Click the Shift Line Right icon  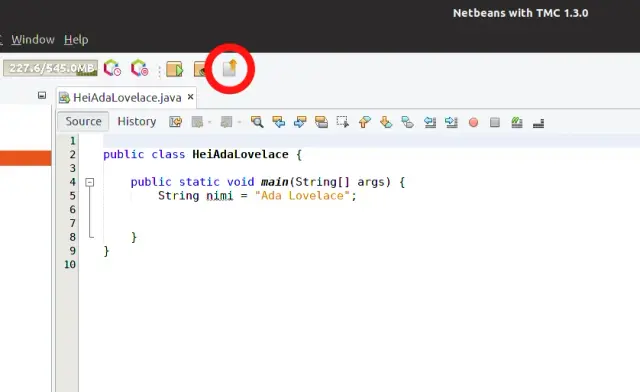click(x=451, y=122)
